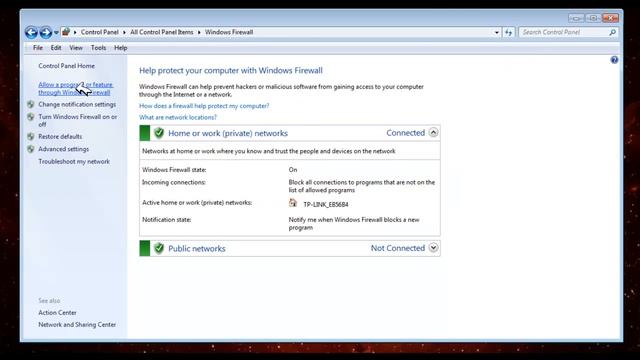The height and width of the screenshot is (360, 640).
Task: Open the View menu
Action: pos(76,48)
